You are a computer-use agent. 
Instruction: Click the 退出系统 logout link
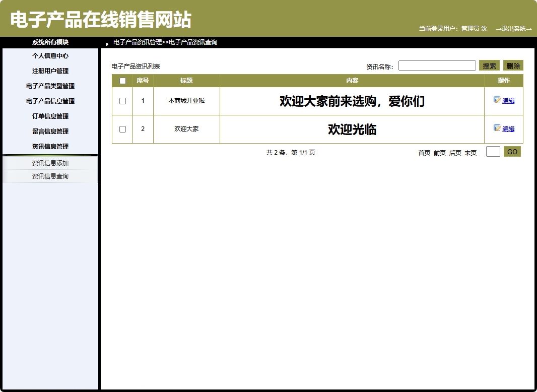point(514,29)
